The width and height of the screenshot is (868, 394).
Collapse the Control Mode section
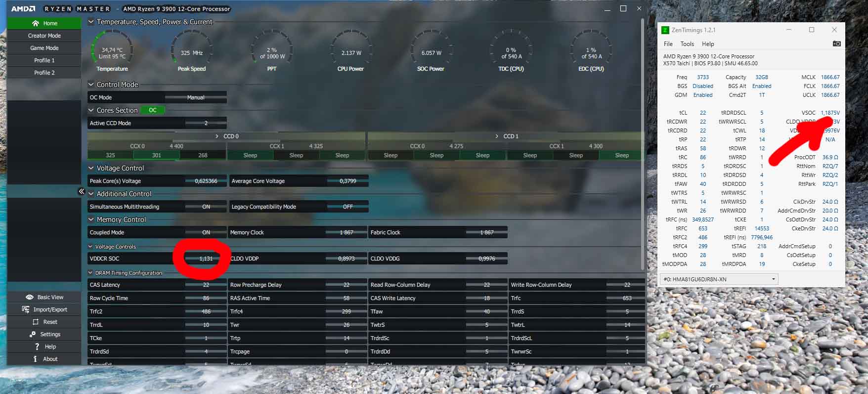[91, 85]
